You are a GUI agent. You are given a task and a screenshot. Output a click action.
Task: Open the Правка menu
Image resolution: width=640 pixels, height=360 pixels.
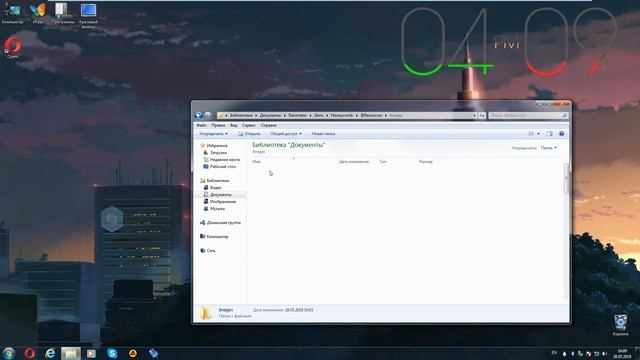(x=218, y=125)
